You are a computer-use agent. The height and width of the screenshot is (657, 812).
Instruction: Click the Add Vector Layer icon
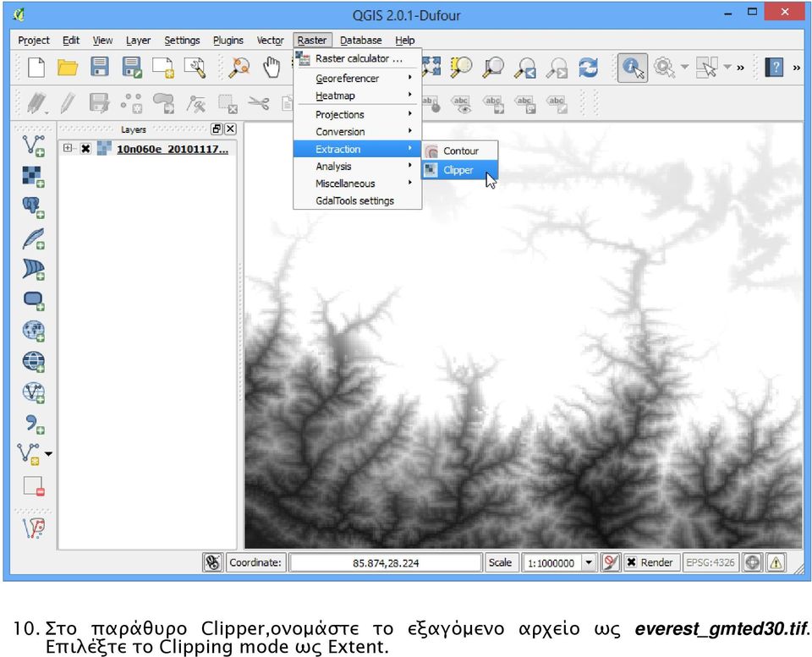coord(34,145)
